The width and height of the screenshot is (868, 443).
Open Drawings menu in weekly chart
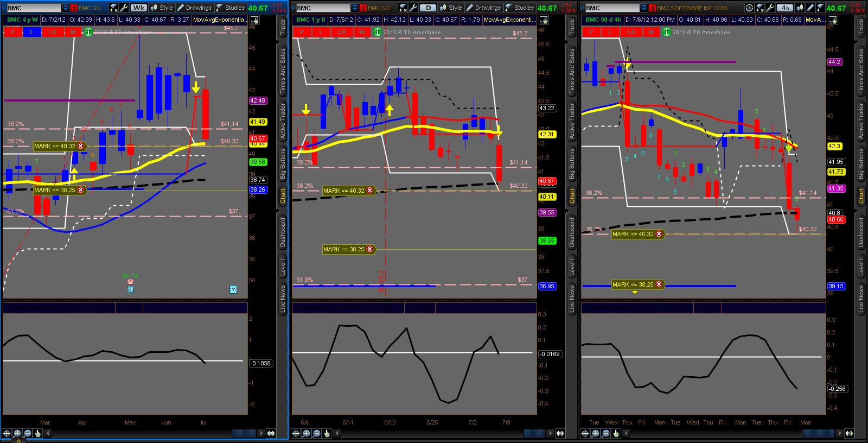[x=194, y=8]
